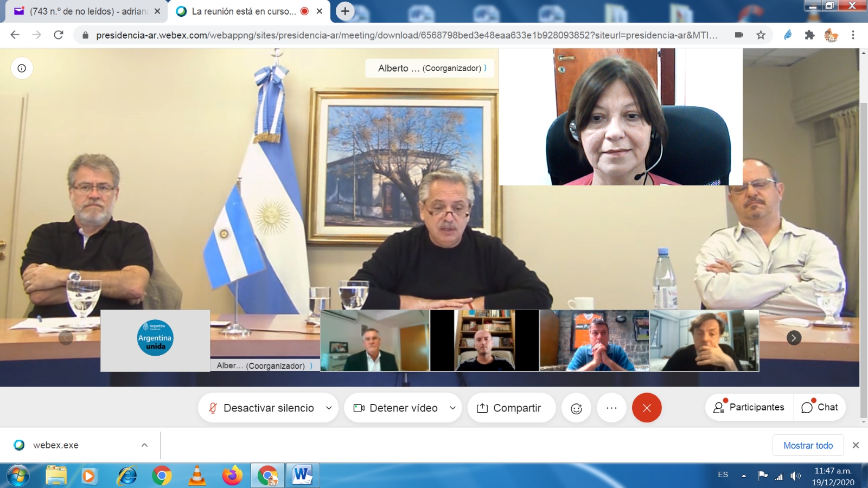Switch to the email tab with 743 unread
The width and height of the screenshot is (868, 488).
point(87,11)
